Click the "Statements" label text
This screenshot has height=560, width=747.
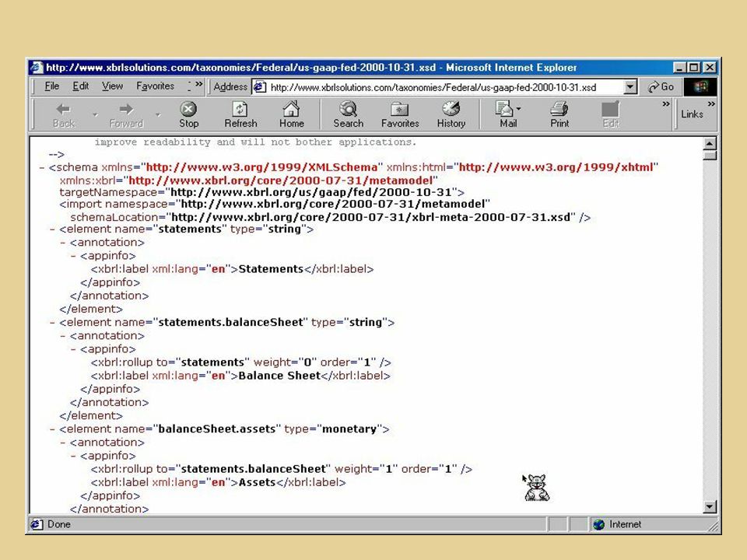(271, 269)
